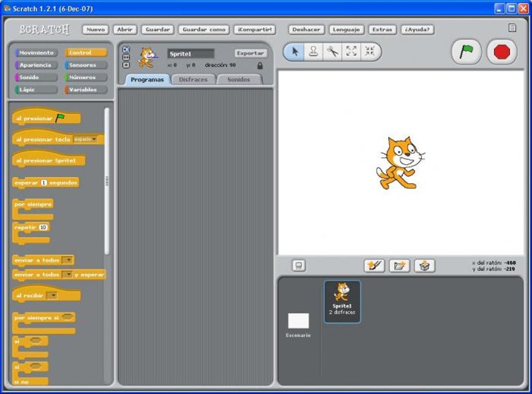Open the key dropdown in 'al presionar tecla'
This screenshot has height=394, width=532.
tap(85, 139)
